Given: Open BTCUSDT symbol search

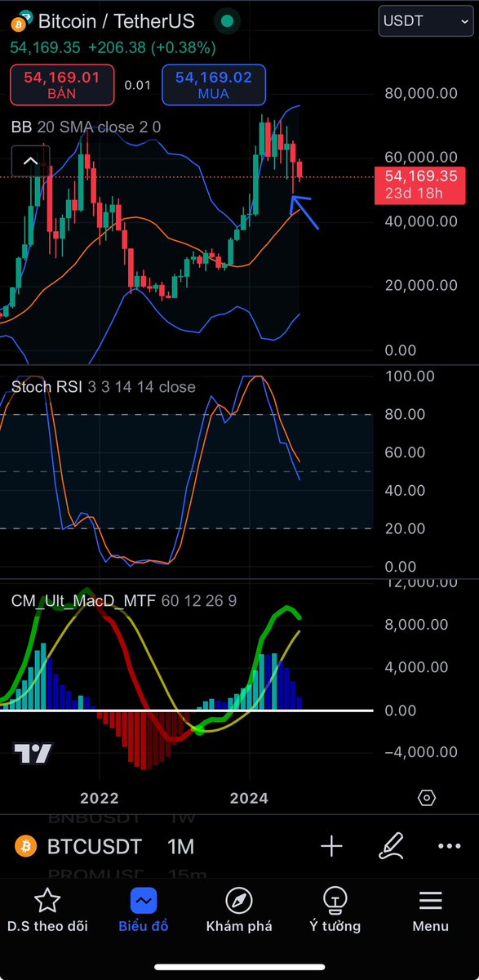Looking at the screenshot, I should 94,847.
